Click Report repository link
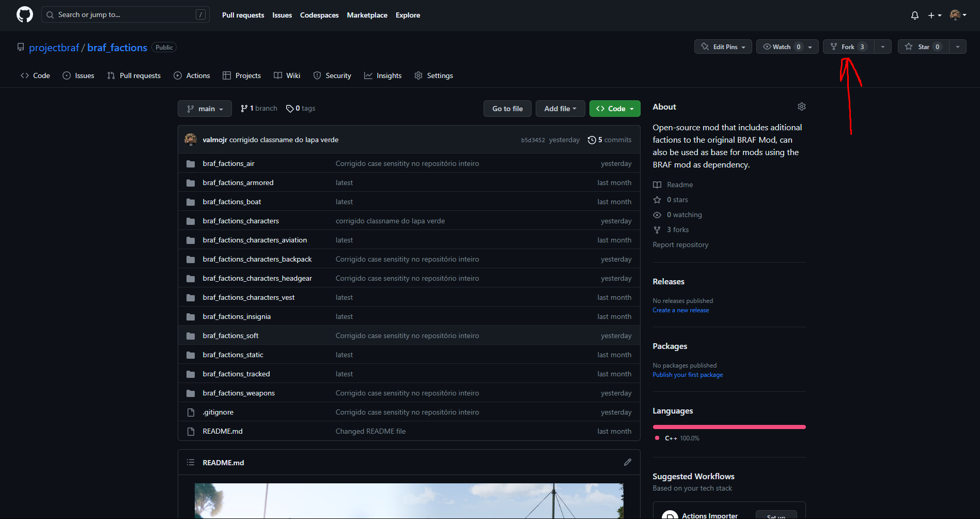Screen dimensions: 980x519 [x=680, y=245]
